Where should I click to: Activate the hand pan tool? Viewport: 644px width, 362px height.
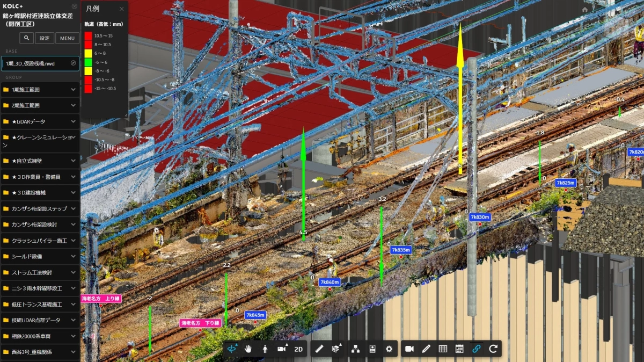point(248,349)
